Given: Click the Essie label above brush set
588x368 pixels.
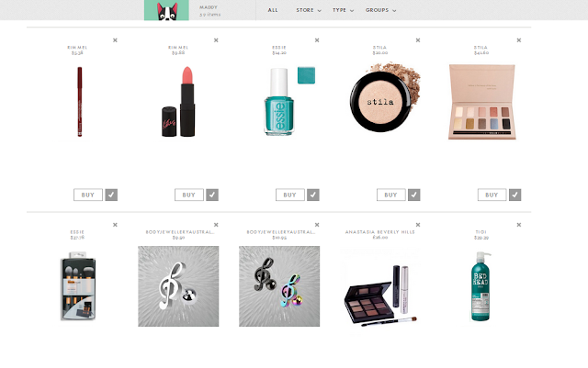Looking at the screenshot, I should [x=77, y=232].
